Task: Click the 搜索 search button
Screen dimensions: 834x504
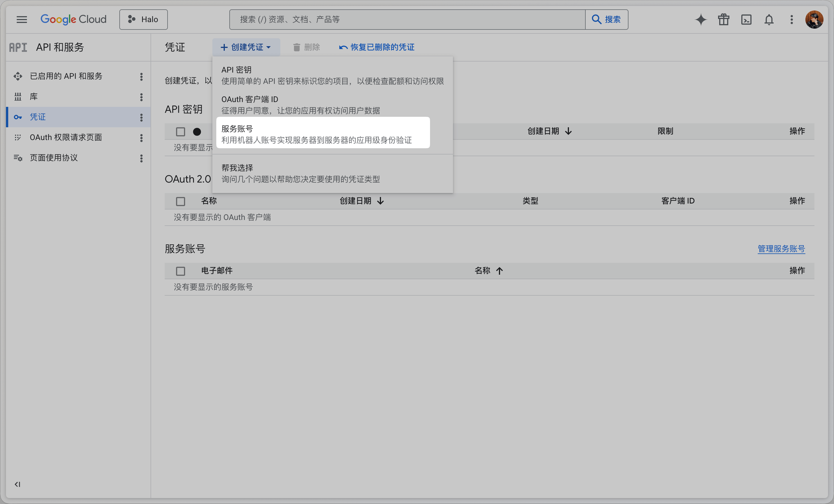Action: click(607, 19)
